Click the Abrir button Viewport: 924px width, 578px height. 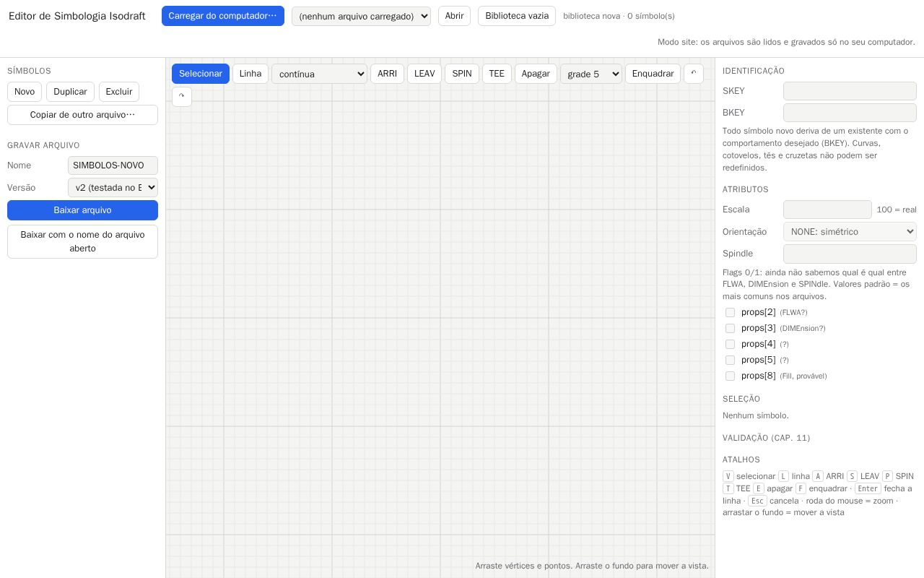coord(454,16)
